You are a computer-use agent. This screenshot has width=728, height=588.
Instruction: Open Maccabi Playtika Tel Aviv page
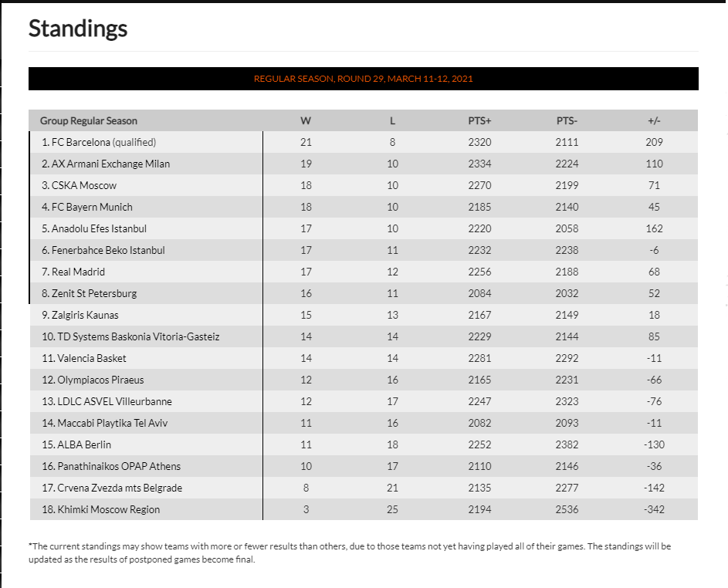click(112, 423)
